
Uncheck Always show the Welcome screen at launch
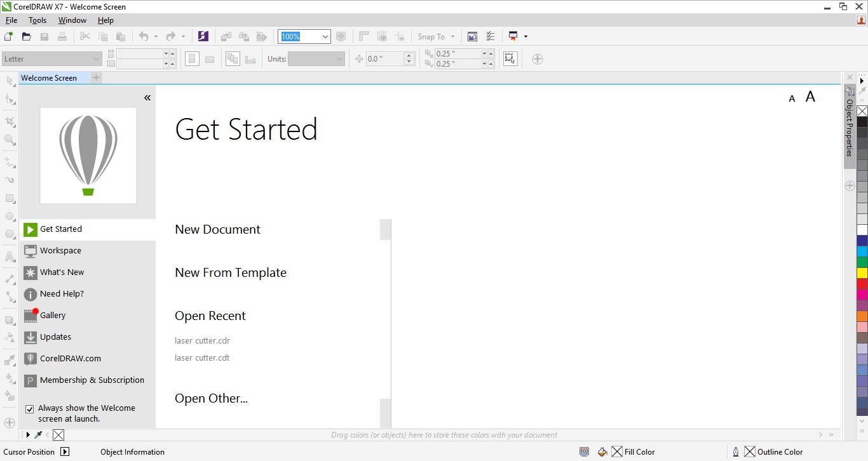click(29, 409)
